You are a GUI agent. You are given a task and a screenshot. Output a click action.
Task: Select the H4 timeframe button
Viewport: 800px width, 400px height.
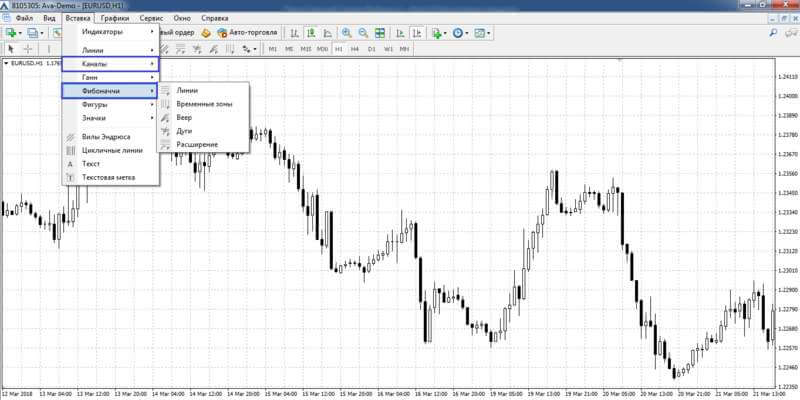click(355, 49)
